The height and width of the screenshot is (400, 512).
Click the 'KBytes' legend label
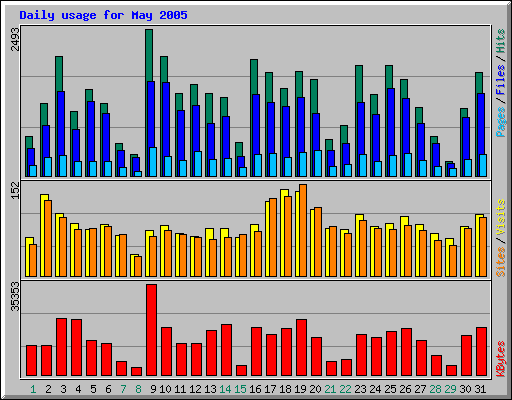click(500, 359)
